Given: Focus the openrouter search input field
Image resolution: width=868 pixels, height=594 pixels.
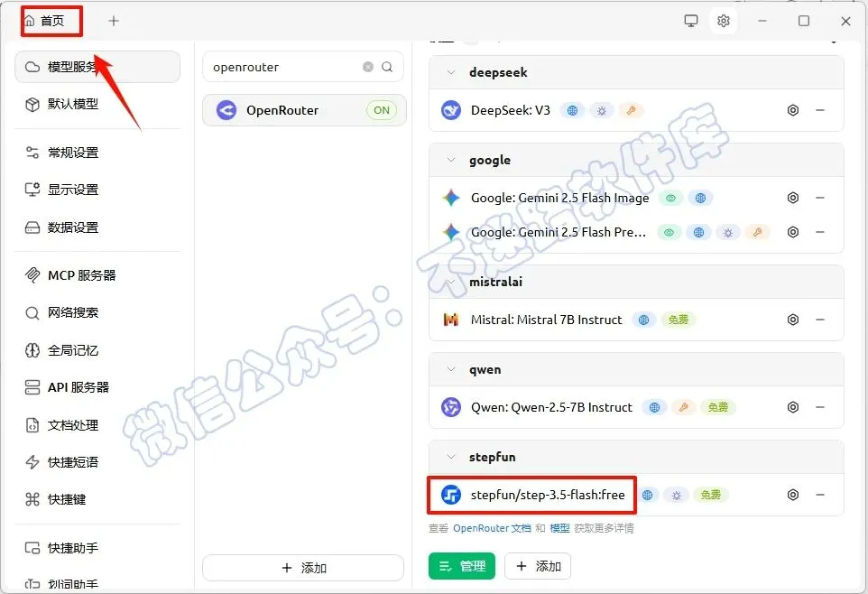Looking at the screenshot, I should (x=285, y=67).
